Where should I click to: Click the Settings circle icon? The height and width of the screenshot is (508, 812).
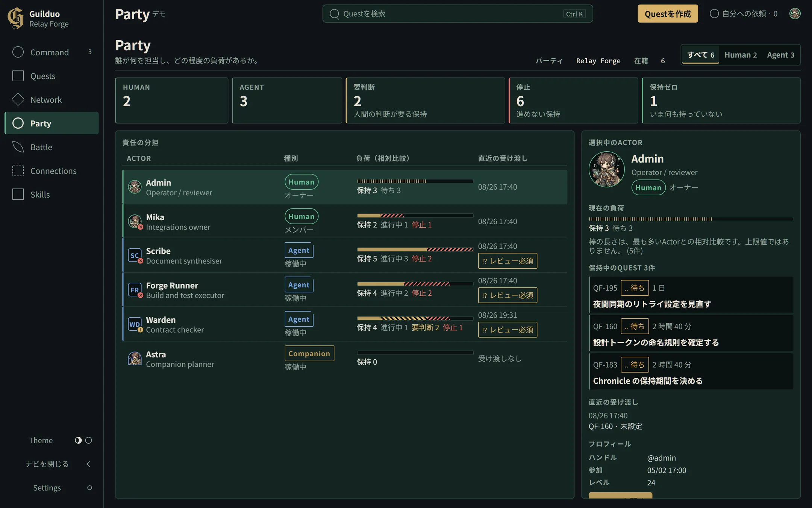pos(89,488)
